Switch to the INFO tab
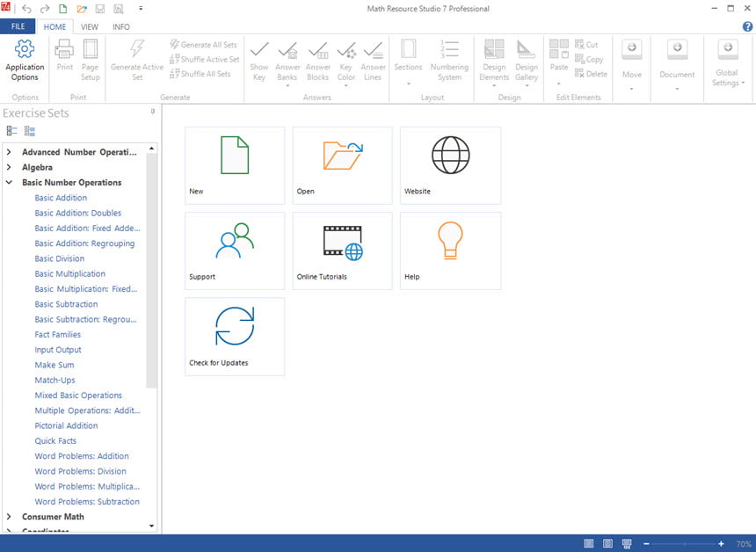 pyautogui.click(x=121, y=27)
